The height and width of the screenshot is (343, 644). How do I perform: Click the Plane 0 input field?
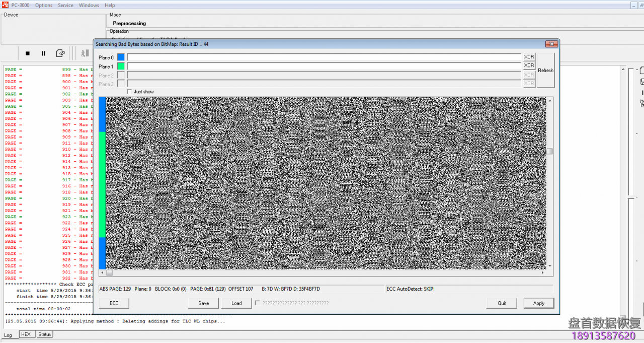(x=324, y=57)
